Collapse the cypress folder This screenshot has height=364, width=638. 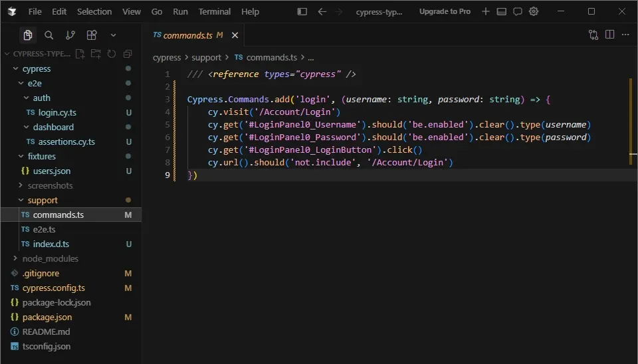pyautogui.click(x=16, y=68)
